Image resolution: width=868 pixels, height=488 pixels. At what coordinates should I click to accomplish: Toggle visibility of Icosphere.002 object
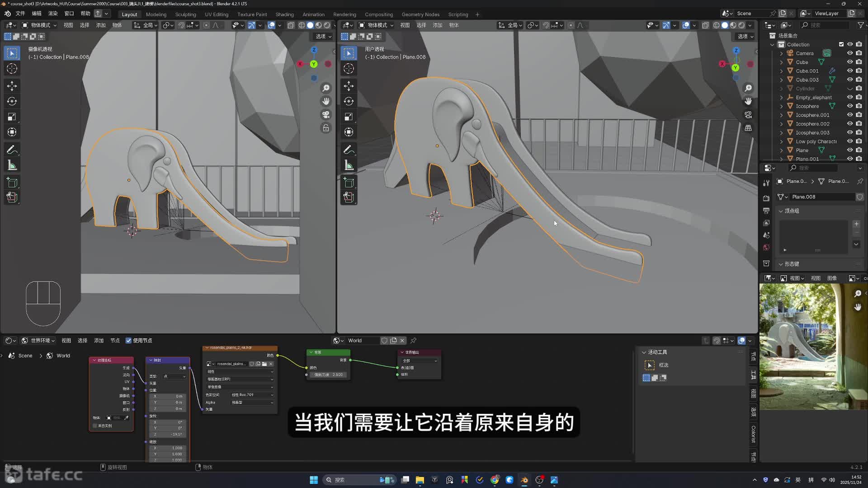pyautogui.click(x=849, y=124)
